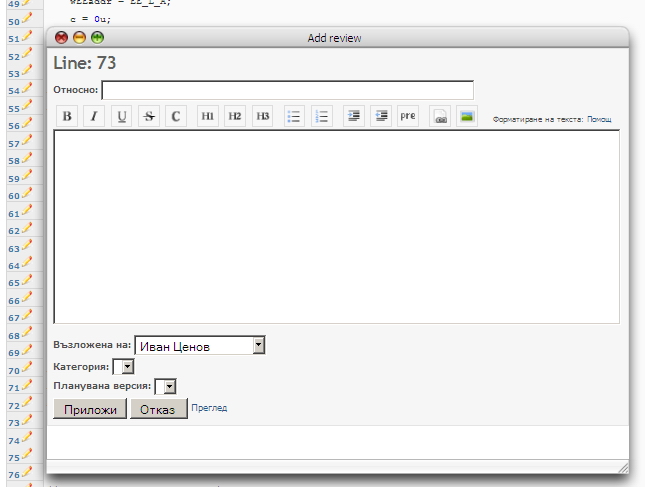
Task: Insert Heading 2 markup
Action: pos(235,116)
